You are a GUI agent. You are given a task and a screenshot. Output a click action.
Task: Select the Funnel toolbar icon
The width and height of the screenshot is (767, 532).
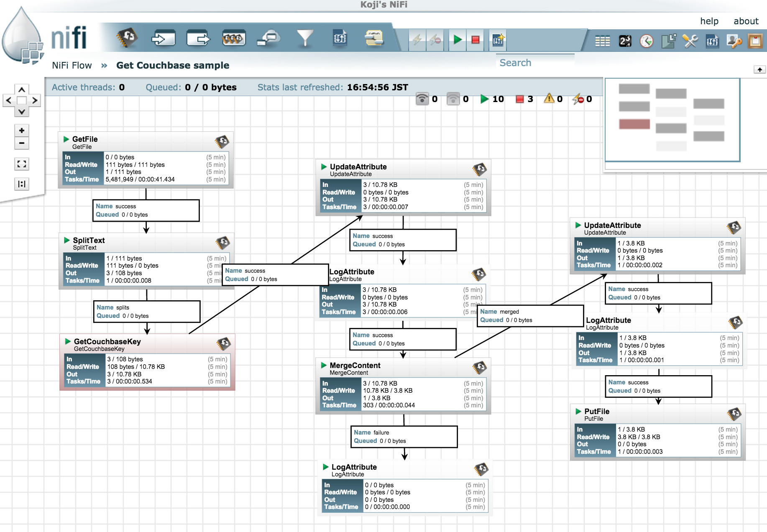point(305,39)
